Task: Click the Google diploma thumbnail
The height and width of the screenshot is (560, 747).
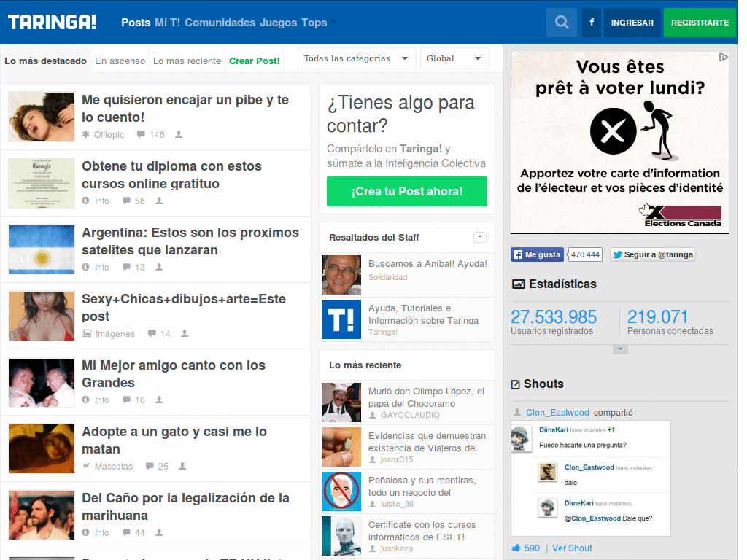Action: (x=42, y=183)
